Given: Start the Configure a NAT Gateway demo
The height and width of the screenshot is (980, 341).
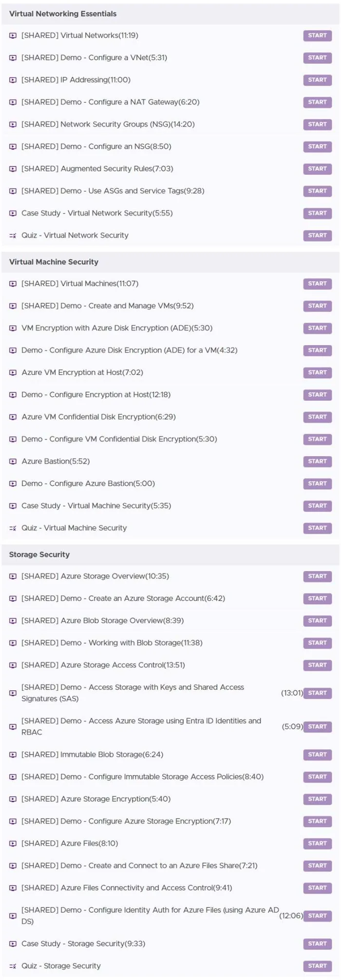Looking at the screenshot, I should click(x=318, y=102).
